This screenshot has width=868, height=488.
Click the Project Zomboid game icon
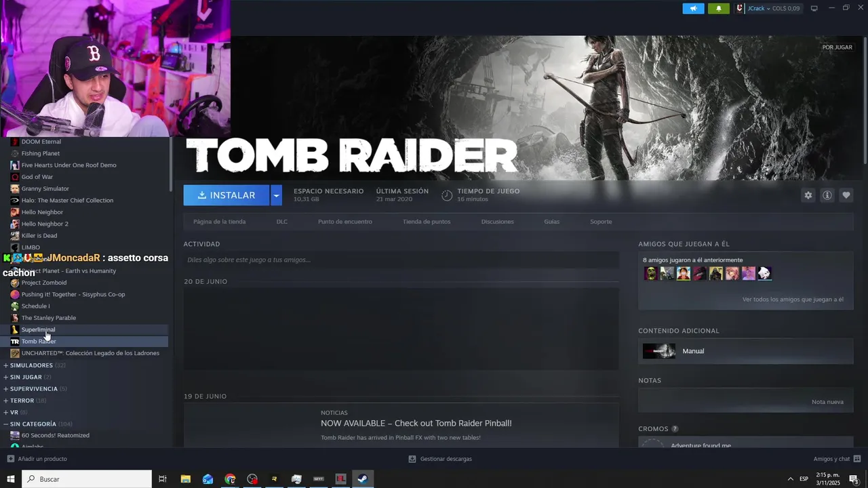coord(15,283)
